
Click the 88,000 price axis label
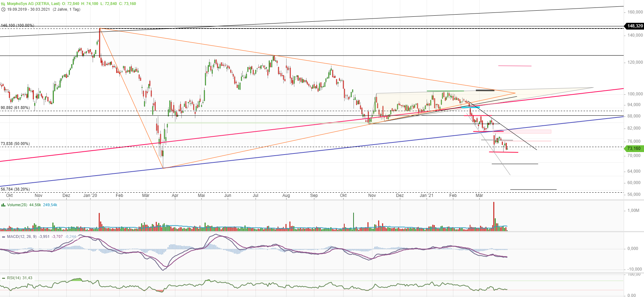click(634, 116)
